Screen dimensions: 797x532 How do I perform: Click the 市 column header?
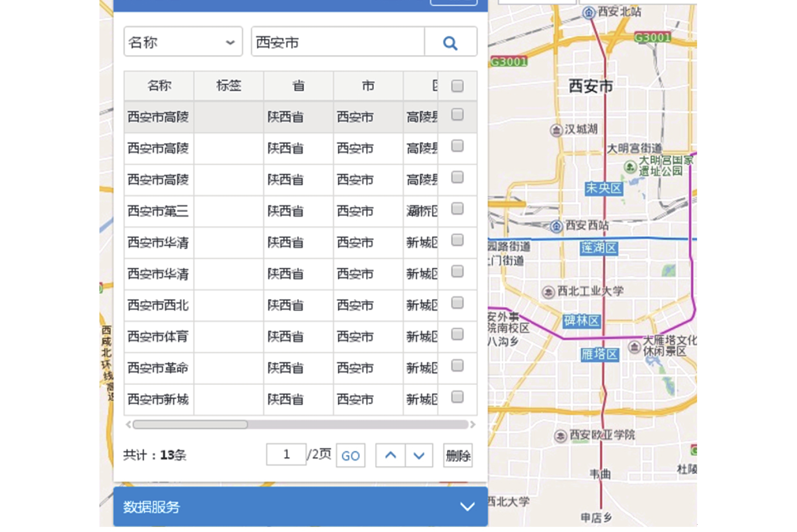click(368, 86)
